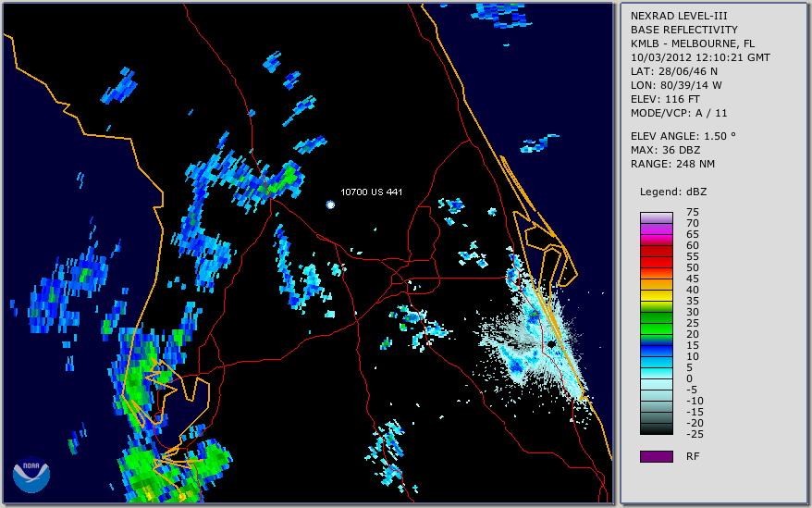Click the 10700 US 441 map label
The height and width of the screenshot is (508, 812).
pos(371,192)
